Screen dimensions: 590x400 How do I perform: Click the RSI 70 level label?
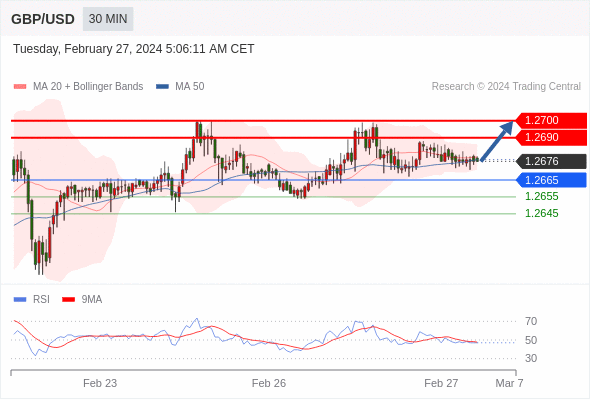pos(531,321)
